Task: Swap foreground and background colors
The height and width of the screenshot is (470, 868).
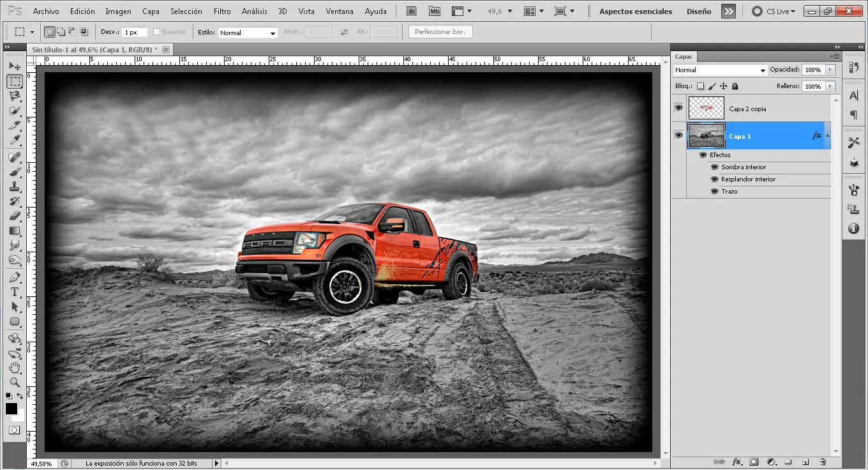Action: (x=20, y=396)
